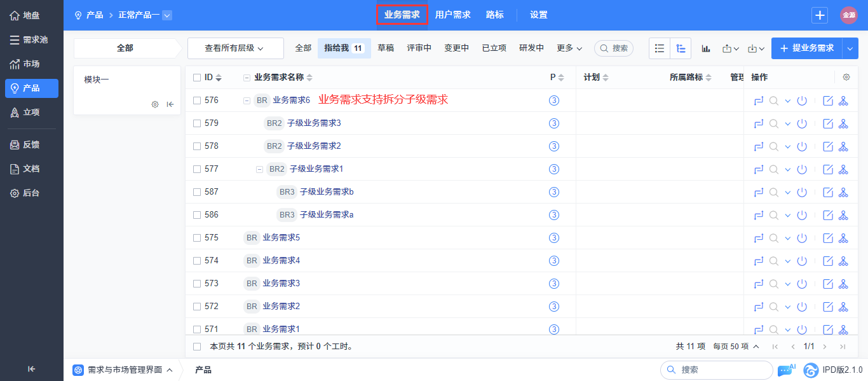This screenshot has height=381, width=868.
Task: Check the box for row 586
Action: coord(197,215)
